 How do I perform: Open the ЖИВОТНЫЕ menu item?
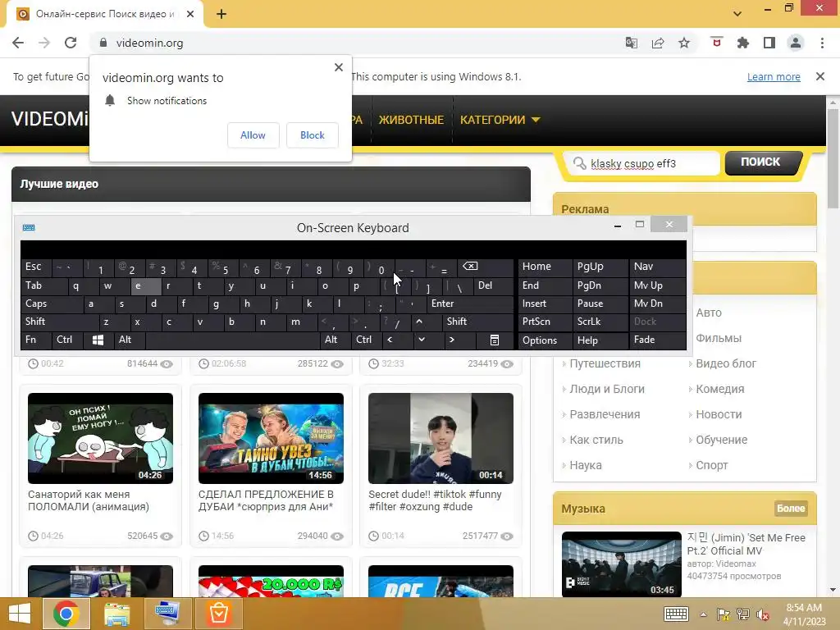tap(411, 120)
